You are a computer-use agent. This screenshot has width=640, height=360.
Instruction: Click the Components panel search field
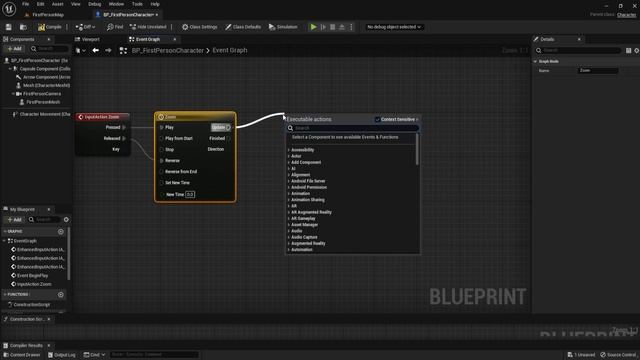click(x=49, y=49)
